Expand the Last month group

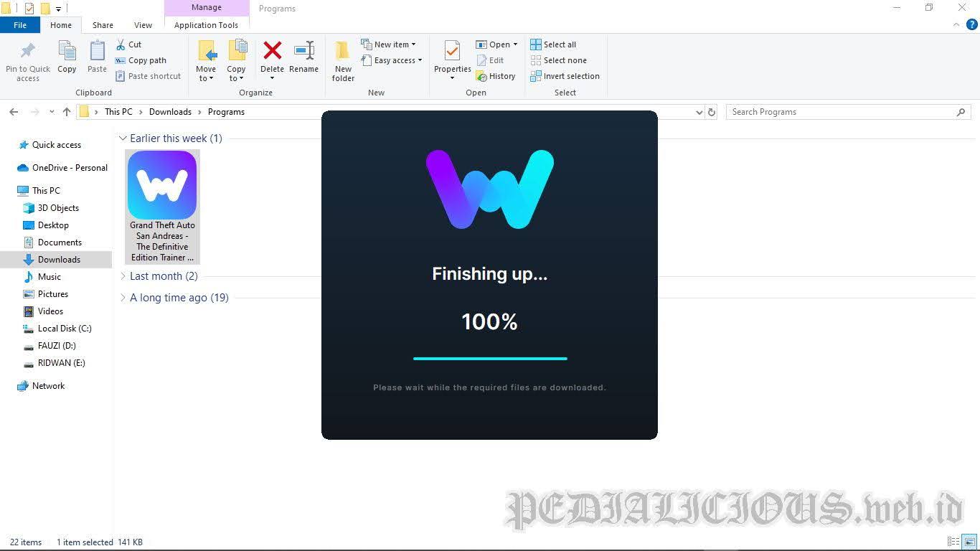[x=123, y=276]
